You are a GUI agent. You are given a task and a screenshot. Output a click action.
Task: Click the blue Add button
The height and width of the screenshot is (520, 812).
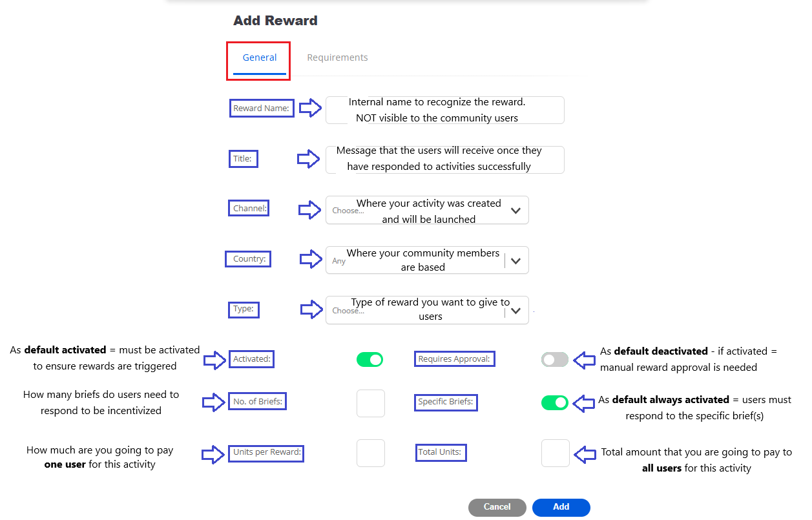pyautogui.click(x=561, y=507)
